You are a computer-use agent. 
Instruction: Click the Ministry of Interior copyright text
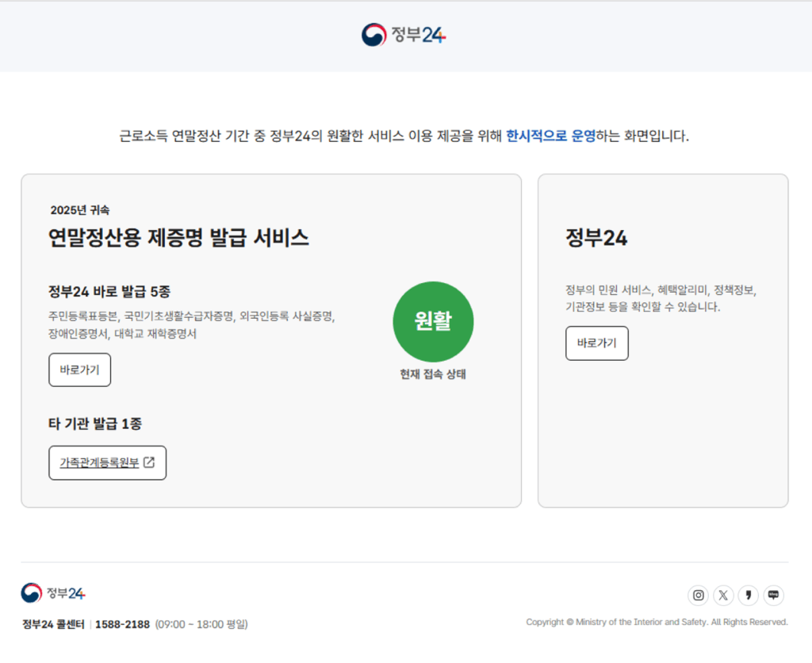coord(657,622)
